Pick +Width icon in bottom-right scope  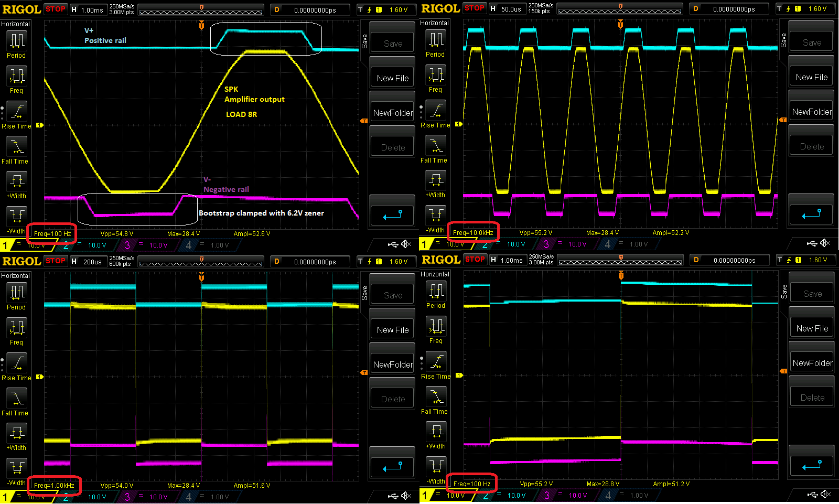point(436,431)
